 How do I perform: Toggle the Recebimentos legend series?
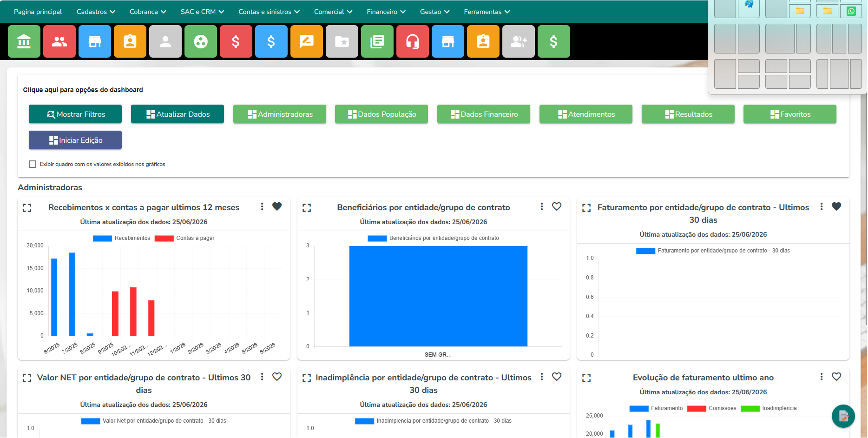coord(121,238)
